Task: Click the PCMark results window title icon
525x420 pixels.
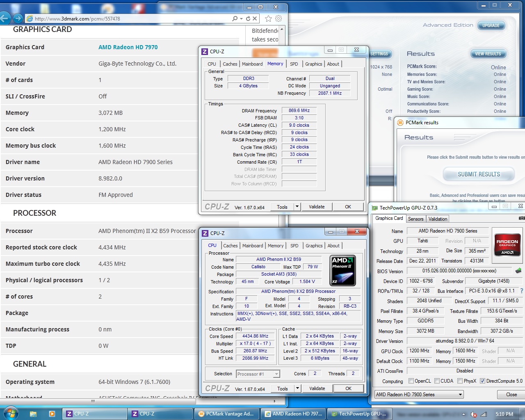Action: point(400,122)
